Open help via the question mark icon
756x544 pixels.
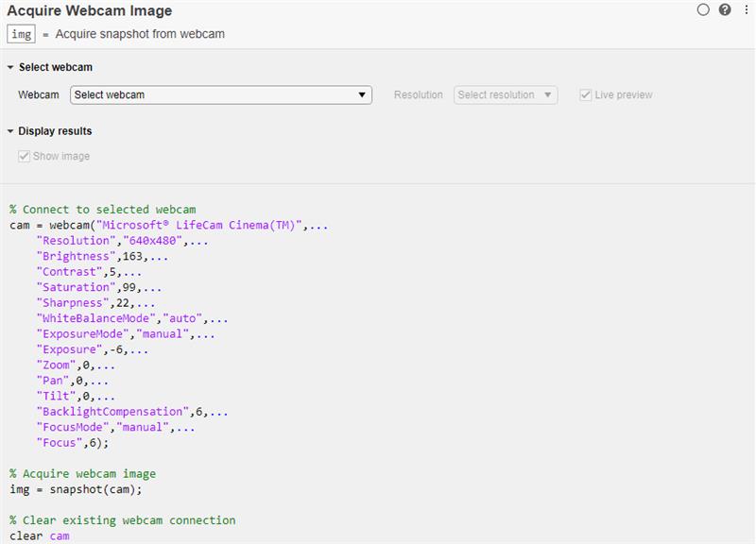(x=725, y=10)
